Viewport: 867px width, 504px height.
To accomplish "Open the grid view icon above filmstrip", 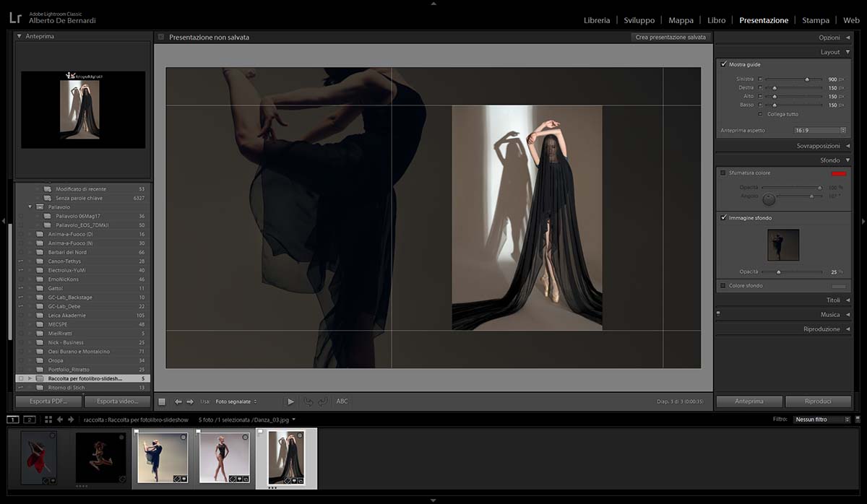I will [x=48, y=420].
